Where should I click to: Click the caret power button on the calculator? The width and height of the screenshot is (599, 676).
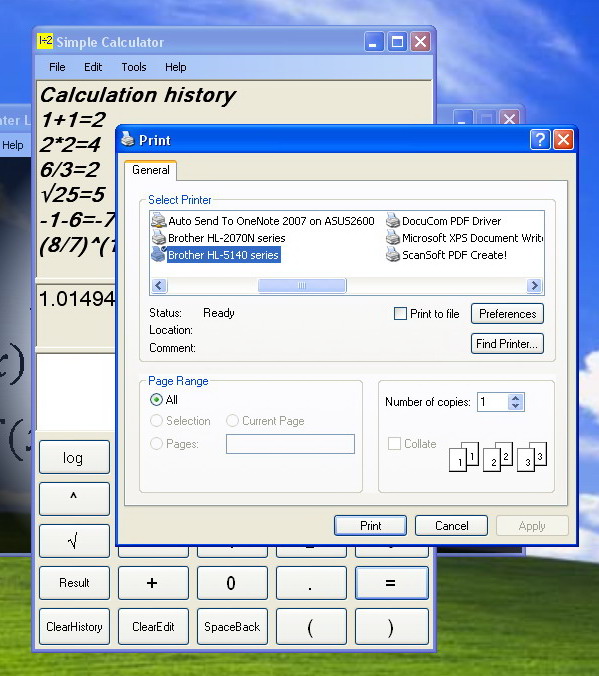[x=74, y=499]
